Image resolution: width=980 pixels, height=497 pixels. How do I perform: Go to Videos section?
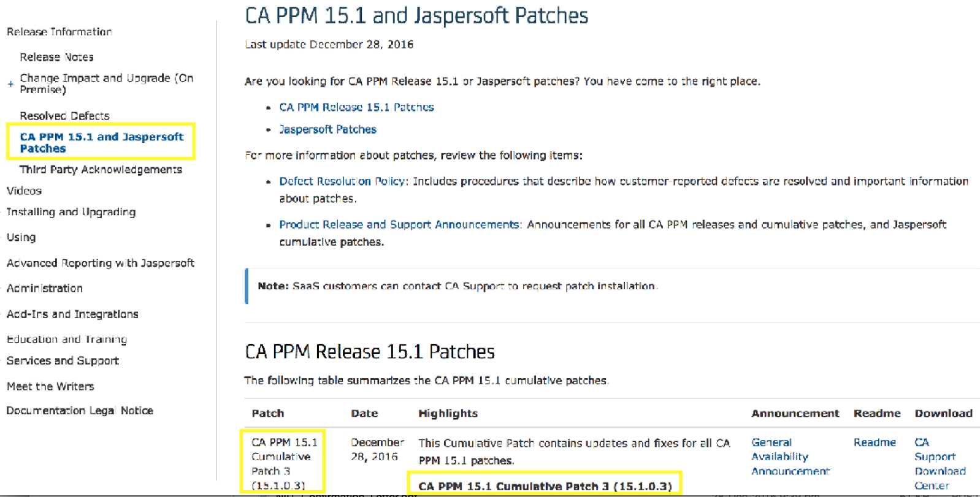pyautogui.click(x=24, y=191)
